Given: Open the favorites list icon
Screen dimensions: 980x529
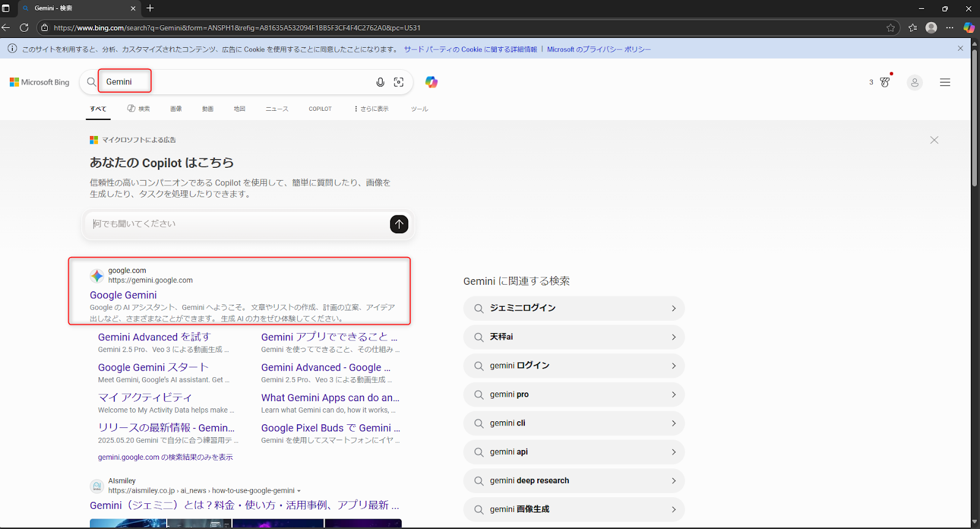Looking at the screenshot, I should tap(913, 28).
